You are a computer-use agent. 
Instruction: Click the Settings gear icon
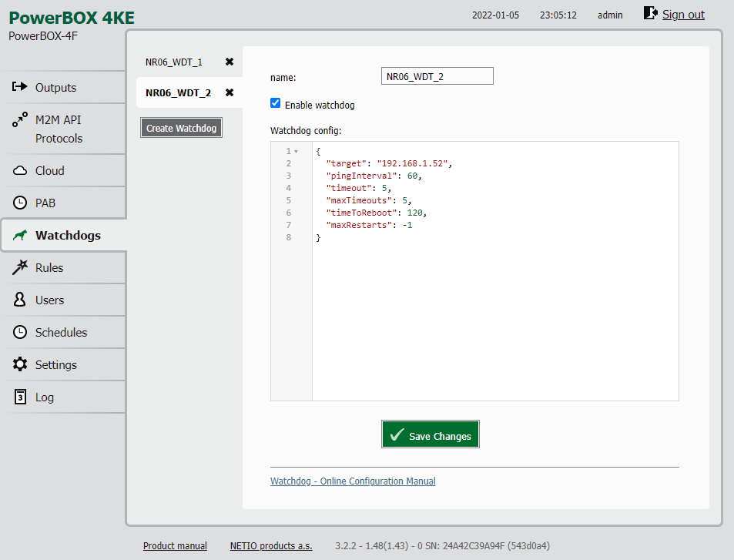20,364
